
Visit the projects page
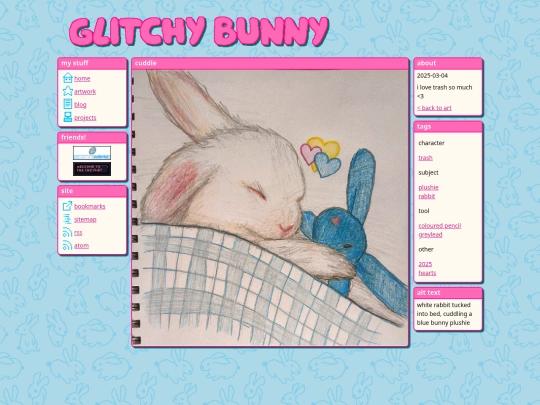coord(85,118)
